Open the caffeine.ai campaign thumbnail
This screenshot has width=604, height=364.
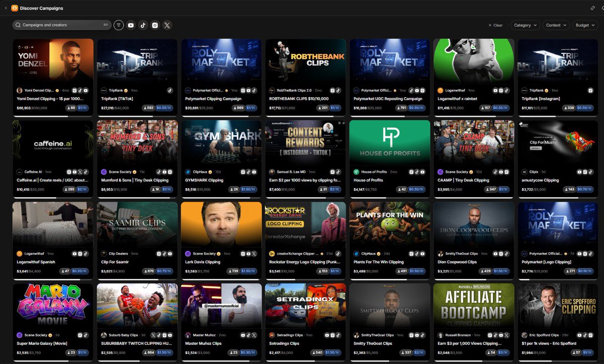[x=53, y=143]
